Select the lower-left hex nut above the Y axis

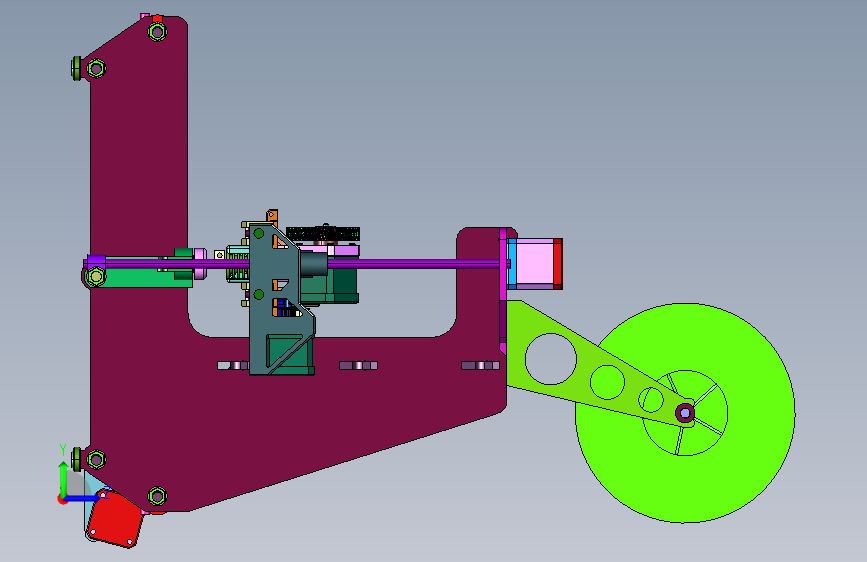[96, 459]
